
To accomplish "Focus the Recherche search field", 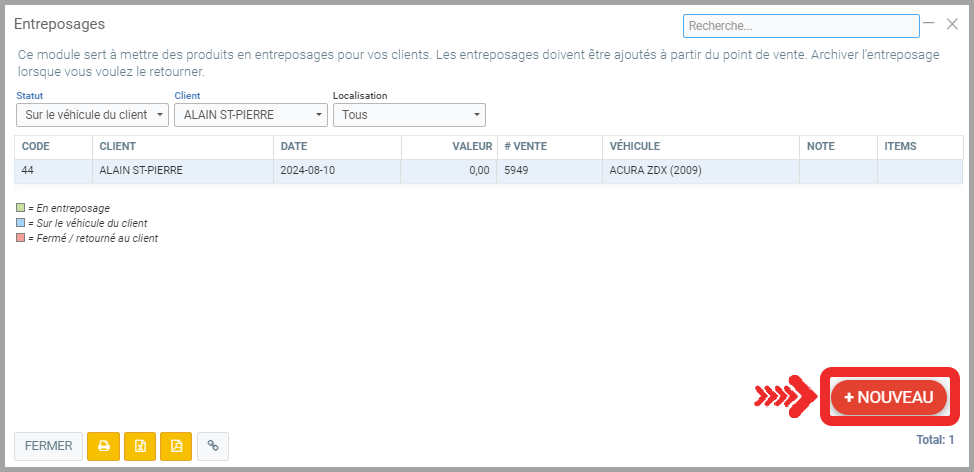I will [x=800, y=26].
